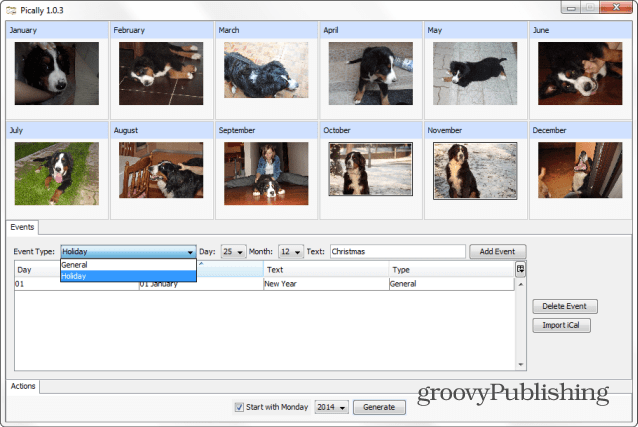Click the Generate button
This screenshot has height=427, width=638.
tap(379, 407)
